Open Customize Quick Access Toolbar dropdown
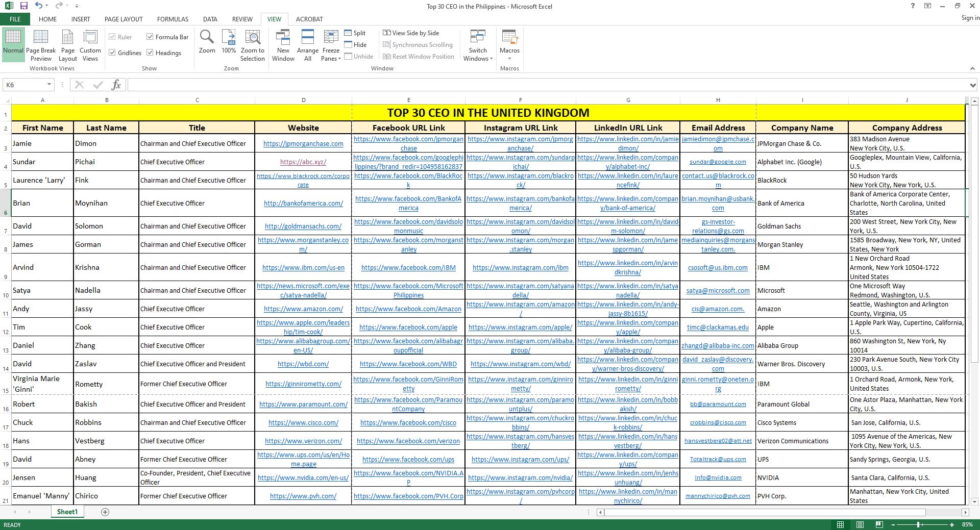Image resolution: width=980 pixels, height=530 pixels. [x=77, y=6]
